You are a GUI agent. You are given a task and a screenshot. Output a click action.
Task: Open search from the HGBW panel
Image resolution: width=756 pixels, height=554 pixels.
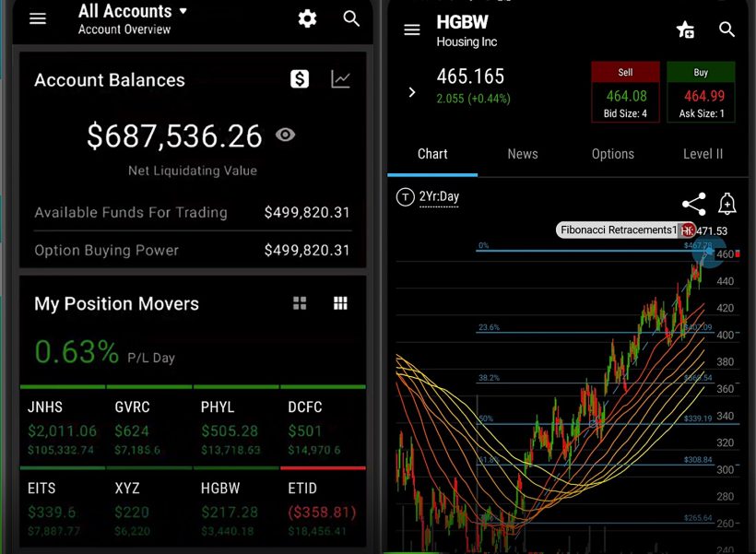pos(726,29)
